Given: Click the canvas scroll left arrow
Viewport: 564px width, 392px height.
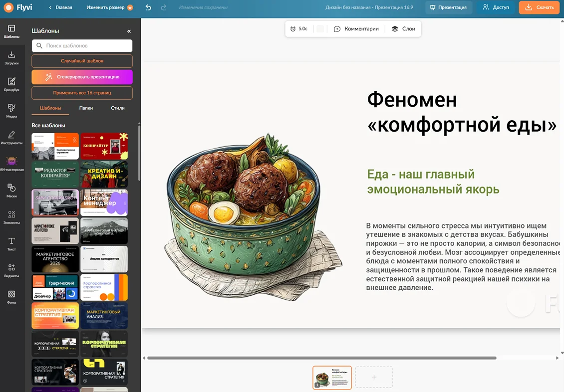Looking at the screenshot, I should pyautogui.click(x=144, y=358).
